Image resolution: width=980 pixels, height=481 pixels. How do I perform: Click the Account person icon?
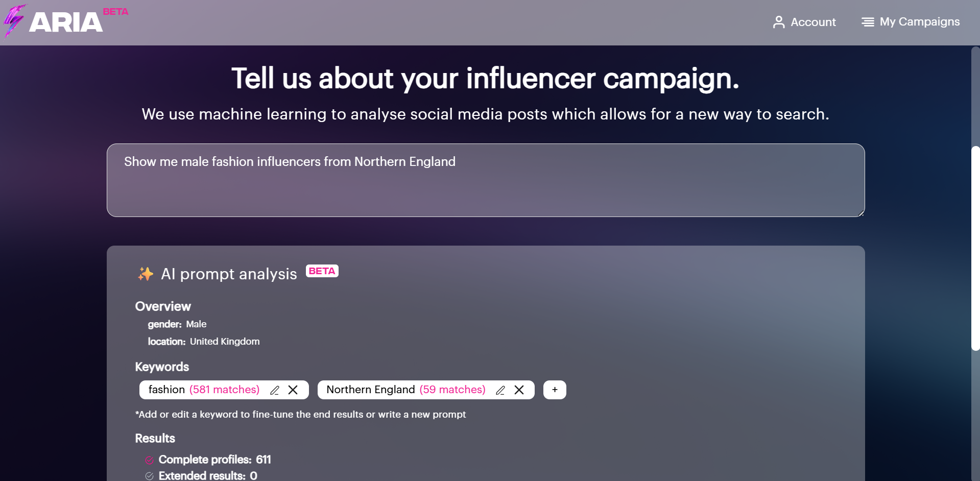[778, 22]
